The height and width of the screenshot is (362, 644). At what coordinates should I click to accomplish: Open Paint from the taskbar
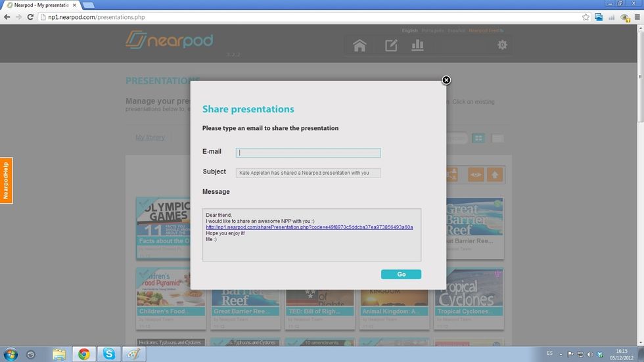coord(134,354)
